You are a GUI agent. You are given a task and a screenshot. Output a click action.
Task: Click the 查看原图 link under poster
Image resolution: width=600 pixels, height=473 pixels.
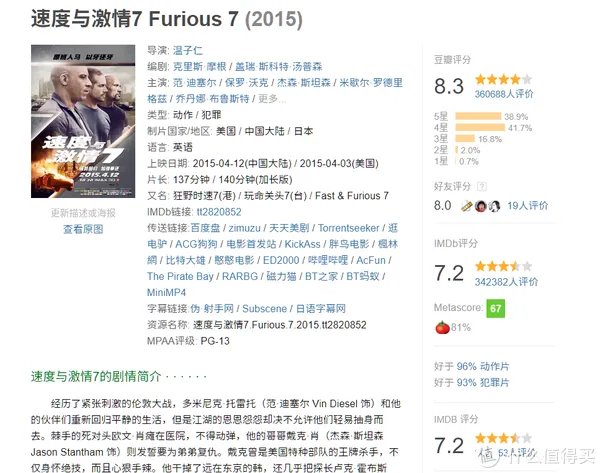coord(83,229)
